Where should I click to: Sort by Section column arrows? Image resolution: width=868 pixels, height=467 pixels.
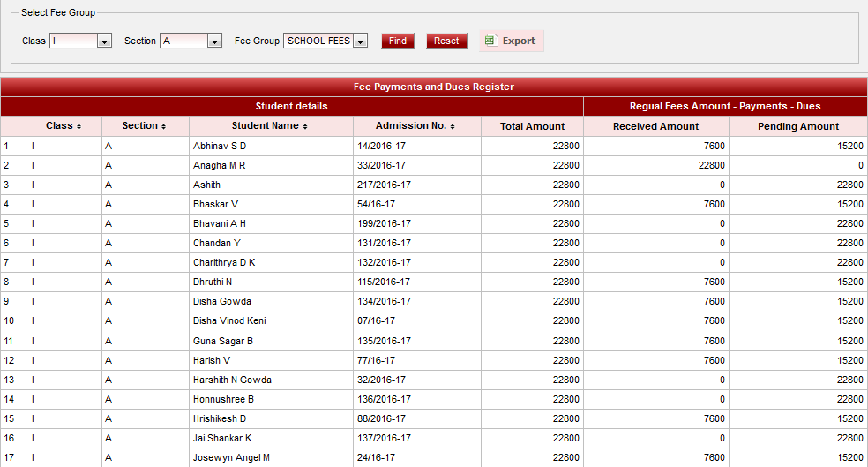point(163,126)
